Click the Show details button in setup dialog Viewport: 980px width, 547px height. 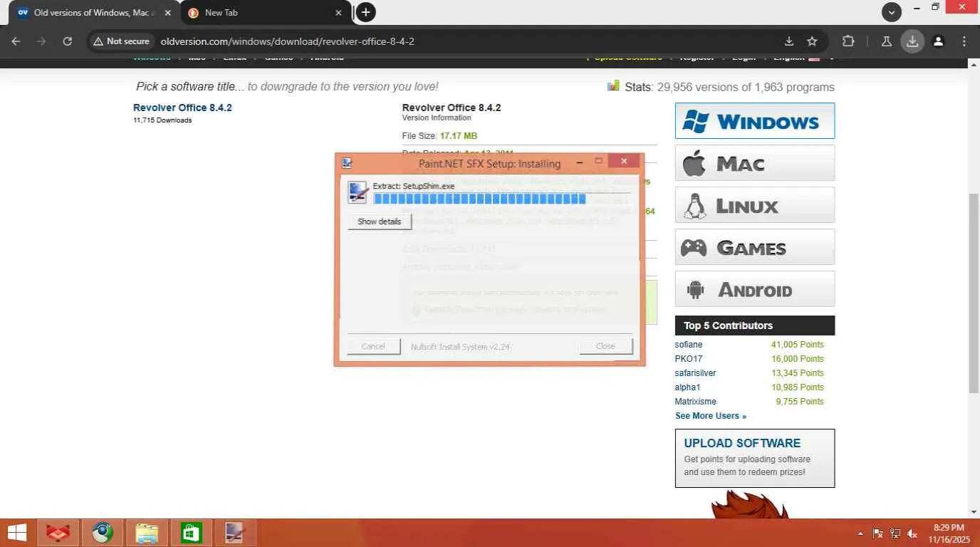tap(379, 222)
